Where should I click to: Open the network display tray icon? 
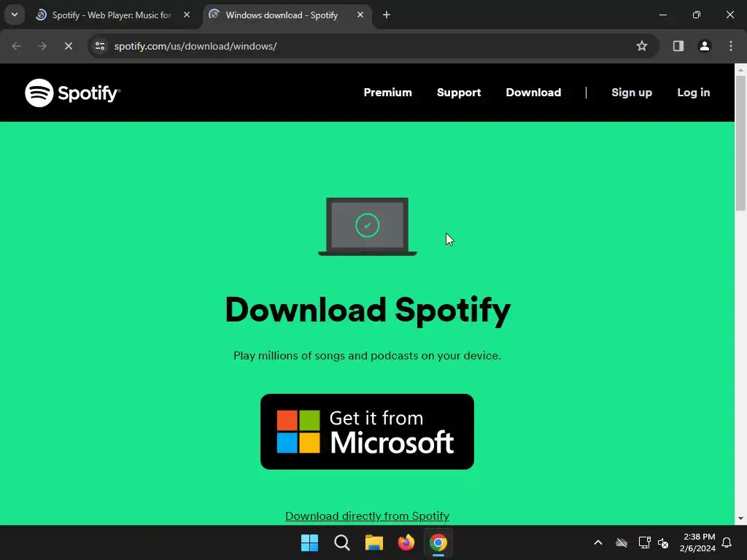[645, 542]
